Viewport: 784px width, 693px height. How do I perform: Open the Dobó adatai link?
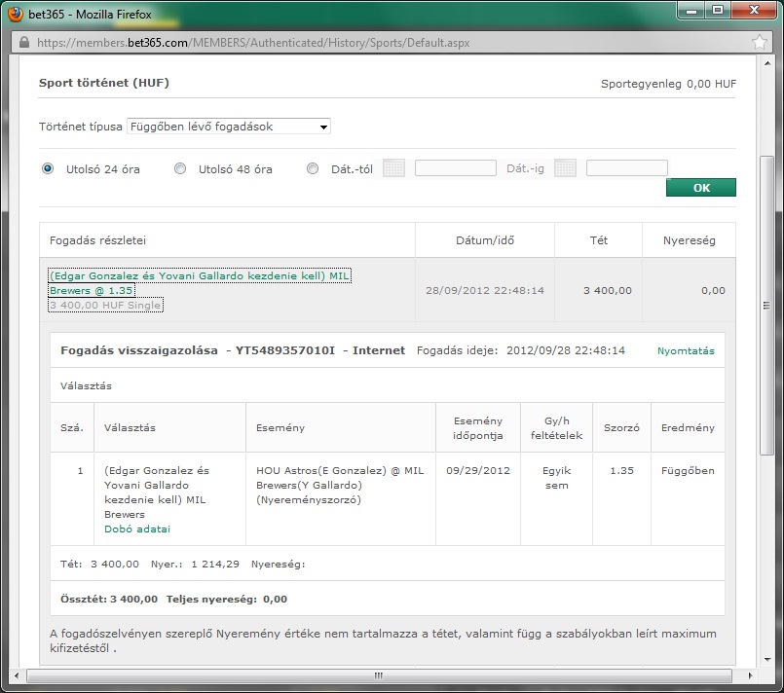pos(137,529)
